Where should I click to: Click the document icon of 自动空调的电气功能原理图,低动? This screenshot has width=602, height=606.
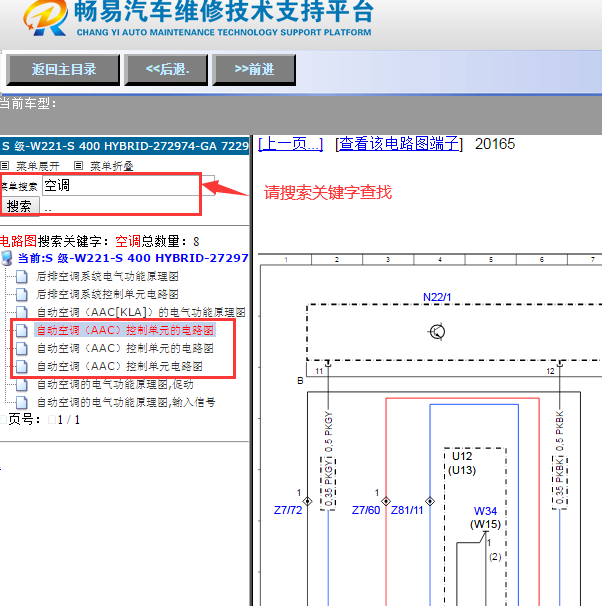(x=22, y=385)
